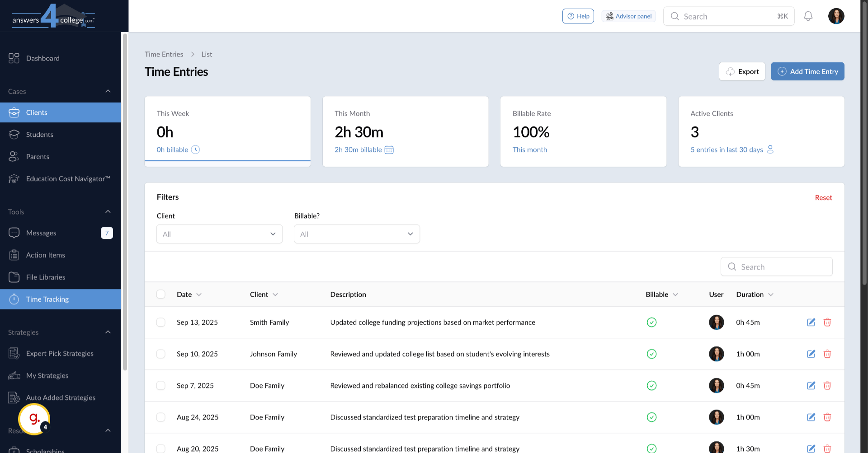Click the notification bell icon
The image size is (868, 453).
coord(809,16)
